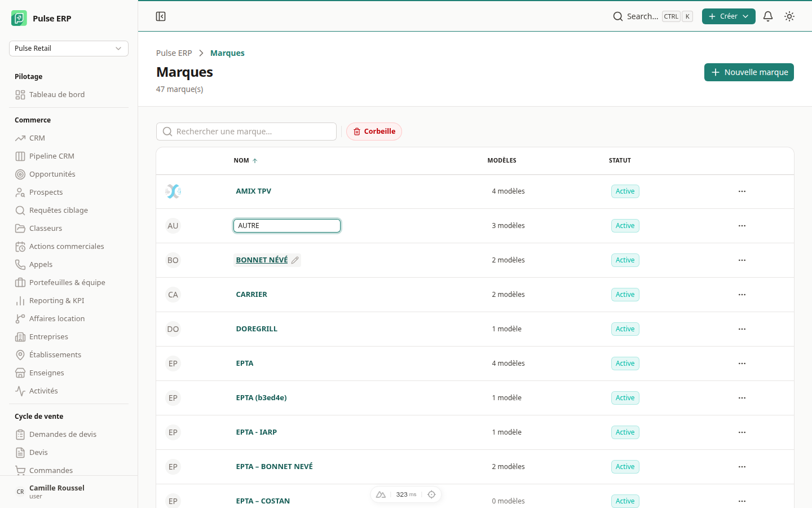The width and height of the screenshot is (812, 508).
Task: Switch theme with the sun icon
Action: pos(789,16)
